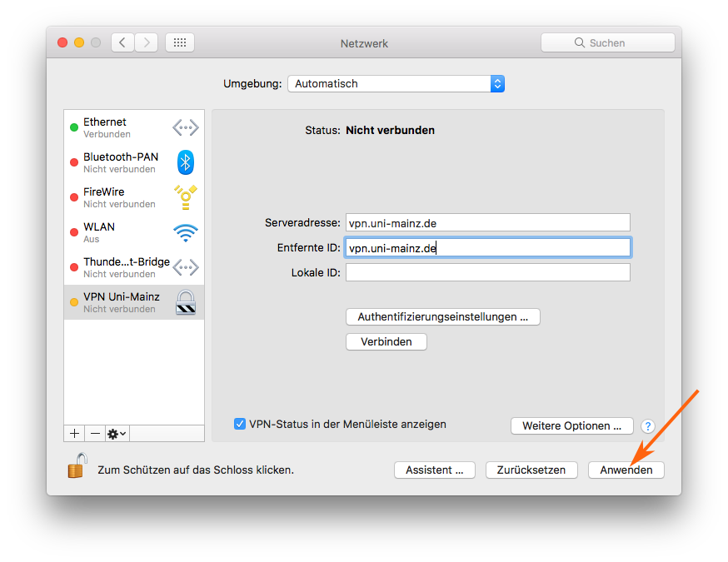Focus the Entfernte ID field
The image size is (728, 562).
coord(488,248)
